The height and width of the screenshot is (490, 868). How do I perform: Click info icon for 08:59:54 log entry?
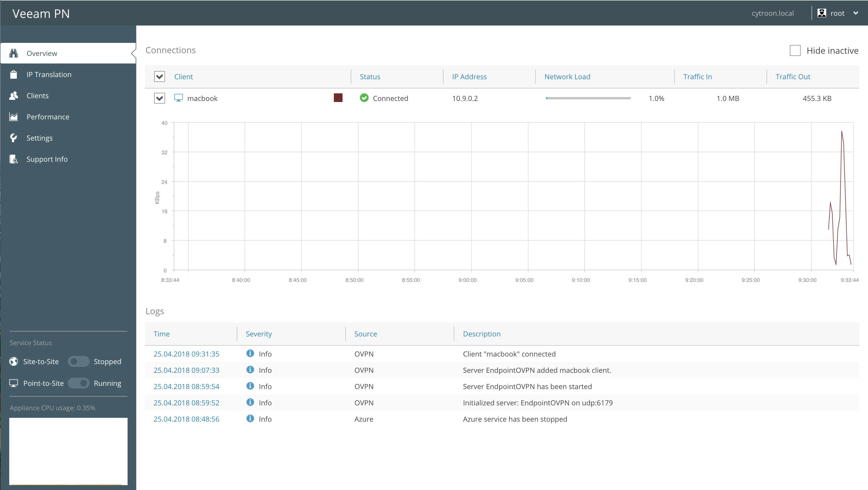click(x=250, y=386)
